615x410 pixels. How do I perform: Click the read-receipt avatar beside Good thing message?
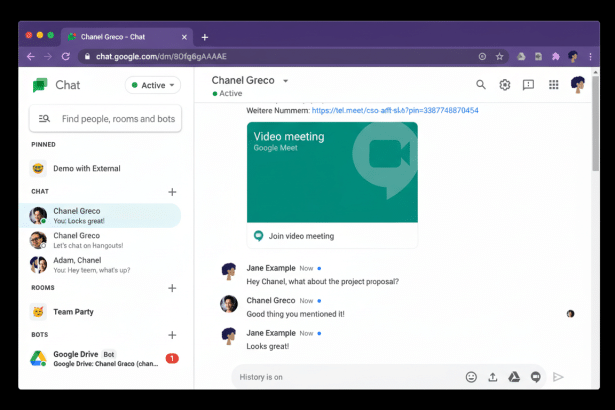[570, 313]
